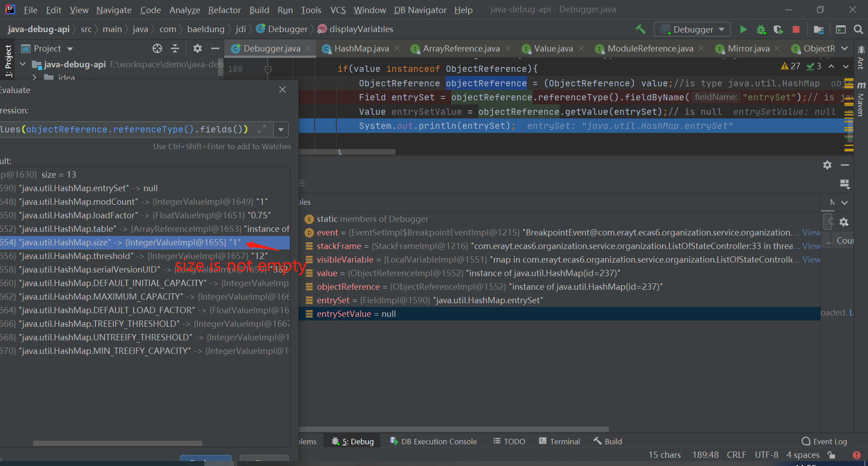The width and height of the screenshot is (868, 466).
Task: Click View link for stackFrame variable
Action: 811,246
